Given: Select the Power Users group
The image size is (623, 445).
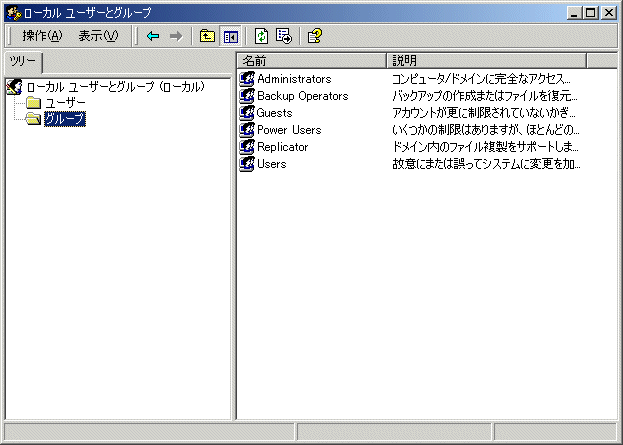Looking at the screenshot, I should click(289, 130).
